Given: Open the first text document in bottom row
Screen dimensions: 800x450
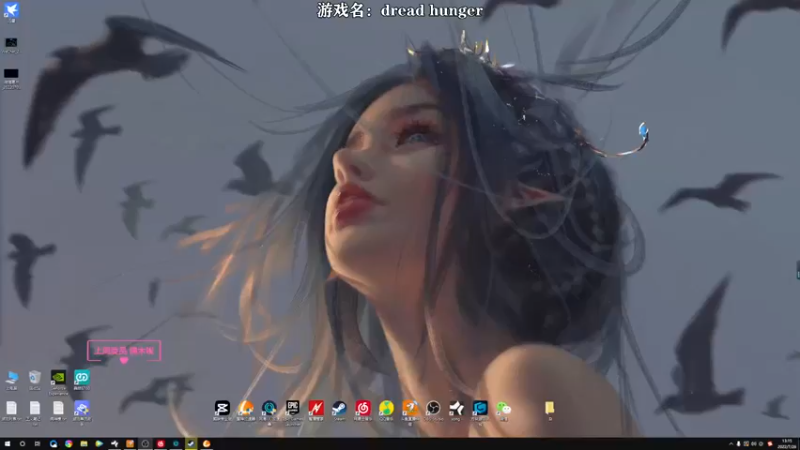Looking at the screenshot, I should pyautogui.click(x=11, y=409).
